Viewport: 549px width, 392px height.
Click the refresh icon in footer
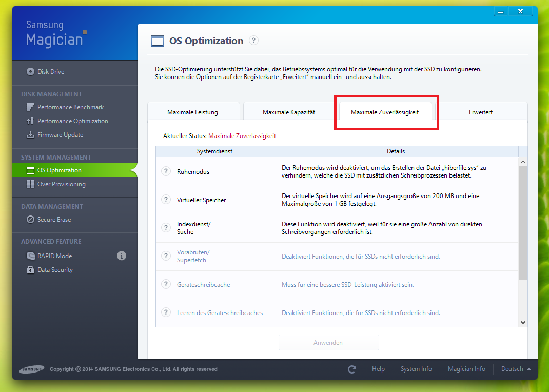(352, 369)
